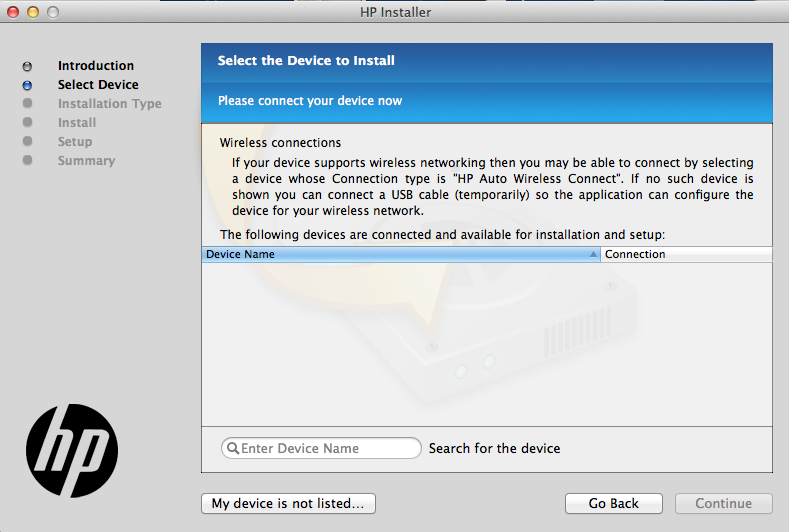Click the Installation Type step label

tap(110, 104)
